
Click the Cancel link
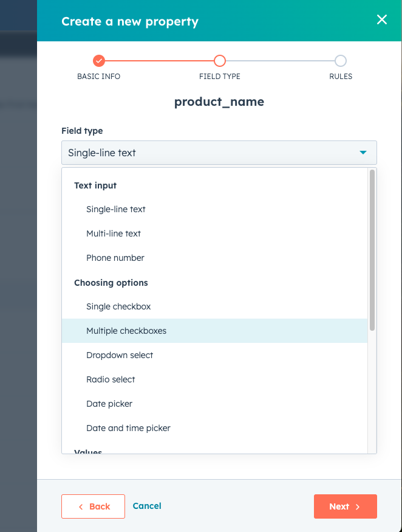pyautogui.click(x=146, y=506)
